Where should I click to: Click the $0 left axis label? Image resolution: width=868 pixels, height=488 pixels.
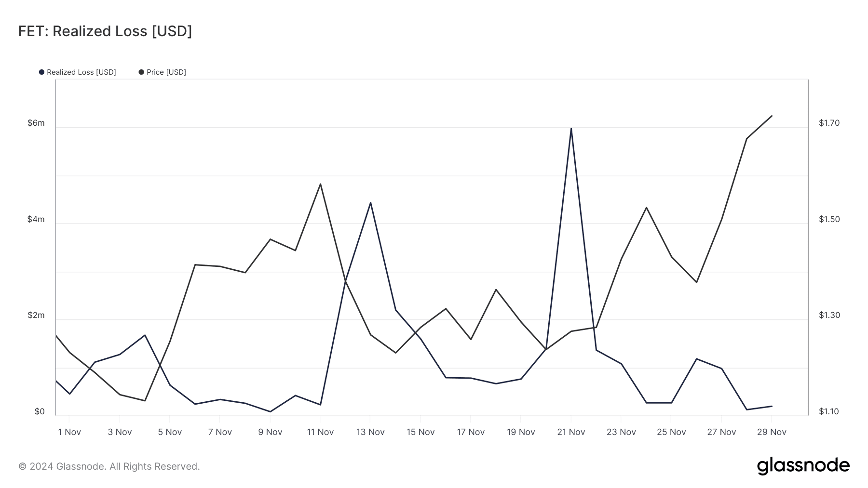(40, 412)
